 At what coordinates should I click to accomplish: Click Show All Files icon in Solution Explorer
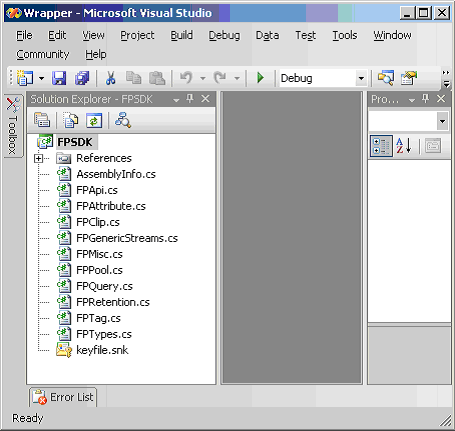pos(70,120)
